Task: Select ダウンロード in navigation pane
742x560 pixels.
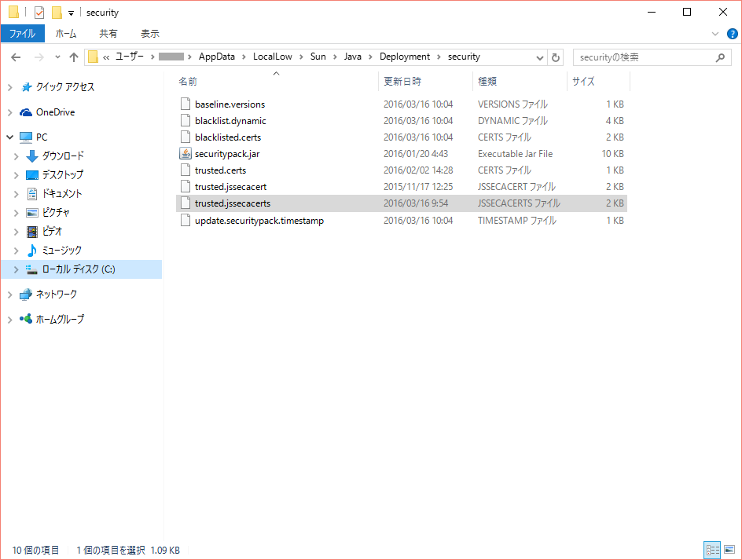Action: coord(63,156)
